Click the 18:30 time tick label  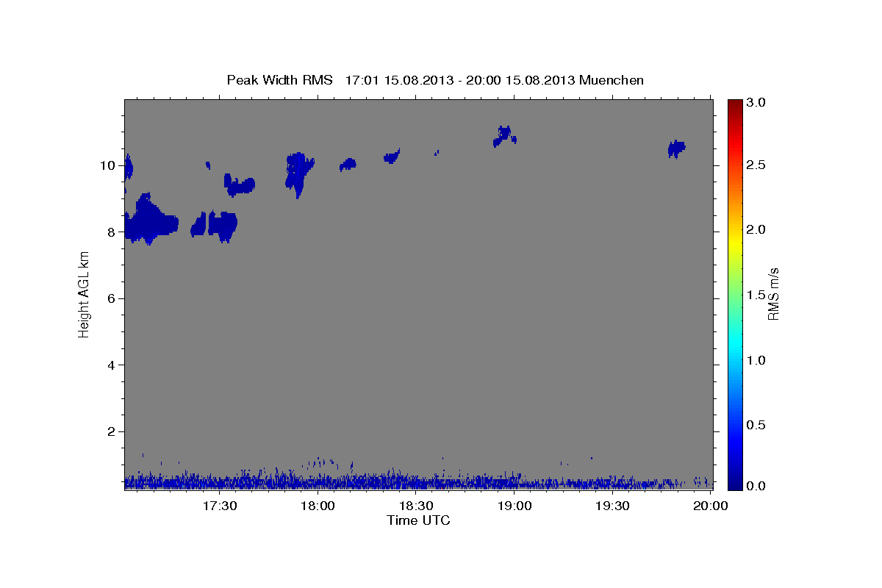tap(416, 506)
